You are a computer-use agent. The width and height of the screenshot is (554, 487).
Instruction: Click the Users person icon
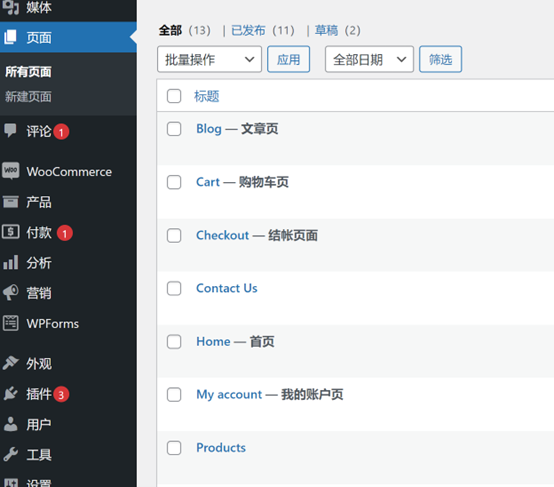coord(11,424)
